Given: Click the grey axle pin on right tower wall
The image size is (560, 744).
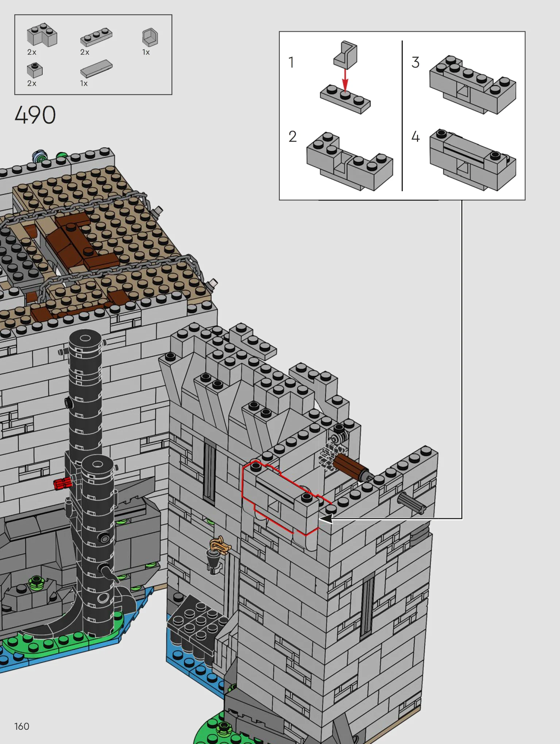Looking at the screenshot, I should click(x=412, y=503).
